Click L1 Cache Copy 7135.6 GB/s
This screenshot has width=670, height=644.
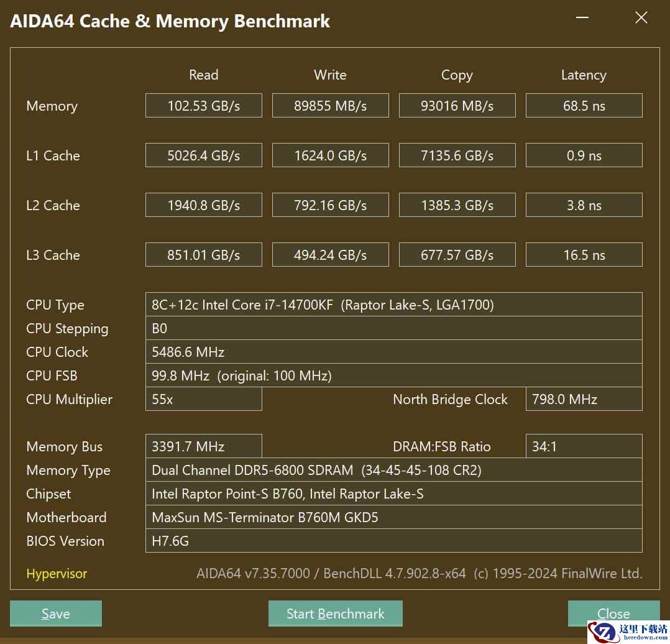pyautogui.click(x=457, y=155)
